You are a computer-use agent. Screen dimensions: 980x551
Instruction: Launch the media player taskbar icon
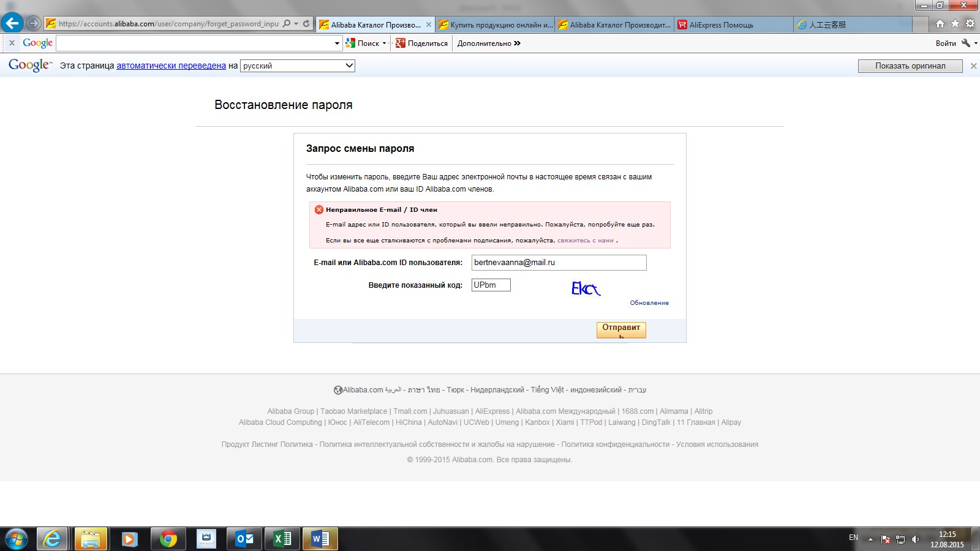click(x=129, y=539)
